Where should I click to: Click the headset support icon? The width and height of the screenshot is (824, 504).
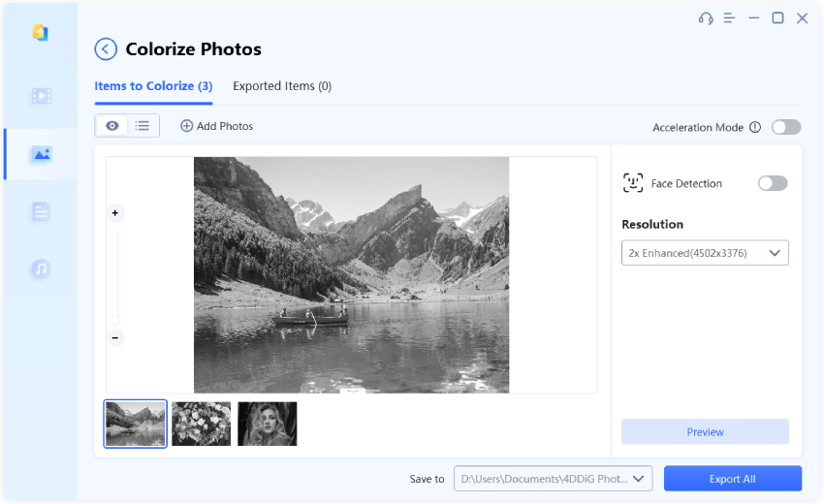click(x=705, y=18)
